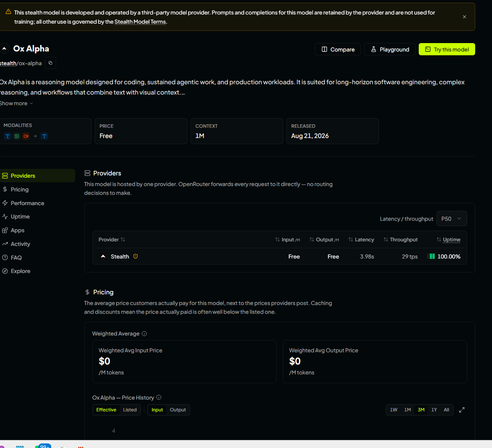Click the Aug 21, 2026 release date
Viewport: 492px width, 448px height.
pyautogui.click(x=310, y=136)
